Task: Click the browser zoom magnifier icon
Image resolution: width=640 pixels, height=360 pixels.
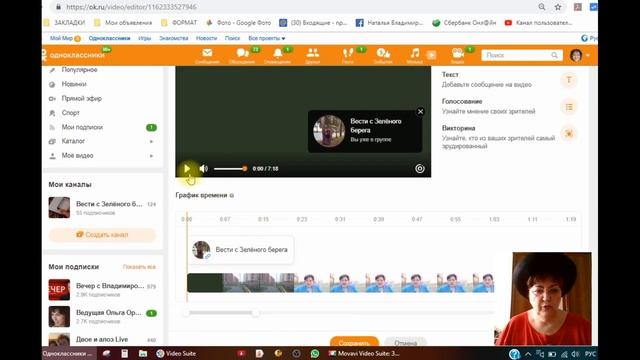Action: point(542,7)
